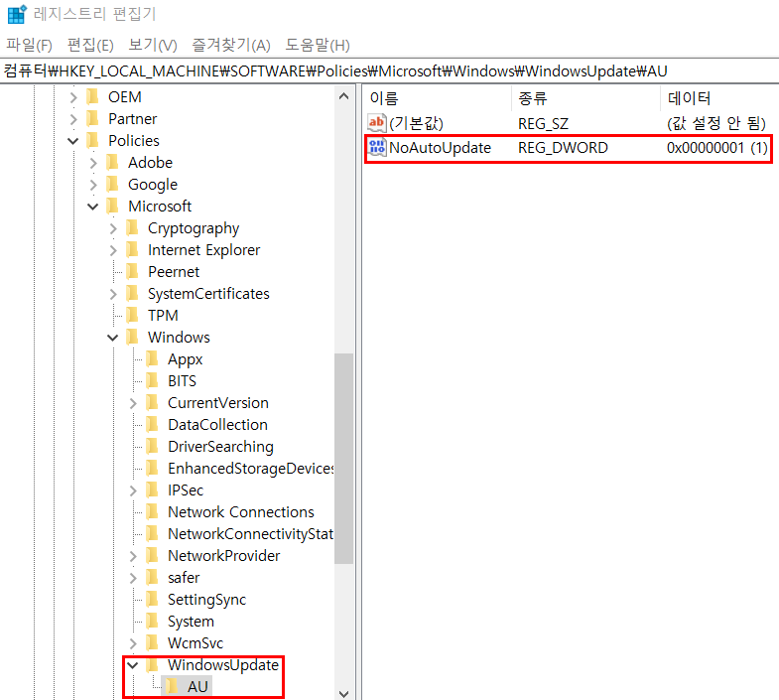Click the BITS folder icon
Viewport: 779px width, 700px height.
tap(153, 381)
